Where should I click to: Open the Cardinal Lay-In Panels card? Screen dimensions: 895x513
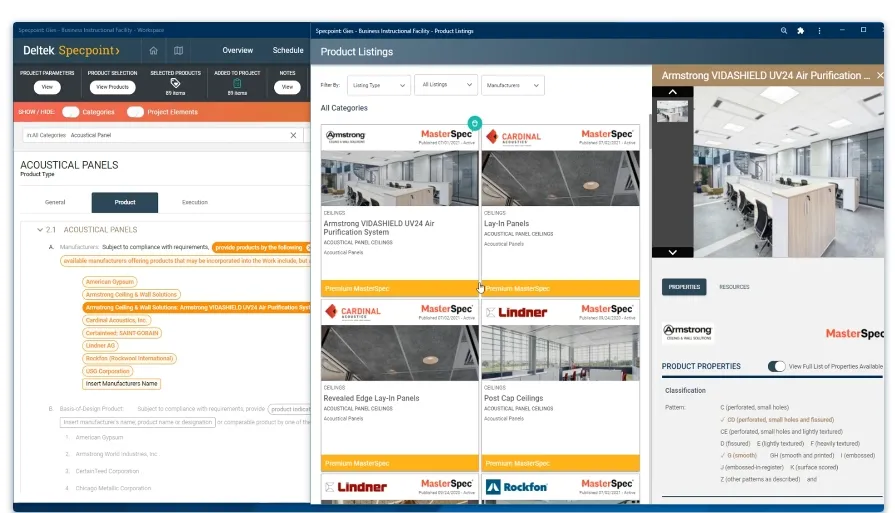[561, 210]
